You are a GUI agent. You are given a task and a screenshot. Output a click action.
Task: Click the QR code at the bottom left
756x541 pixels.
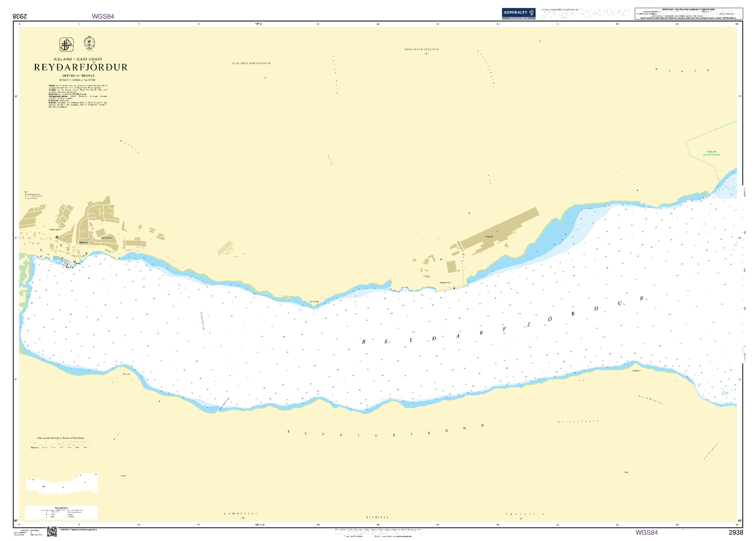tap(52, 532)
